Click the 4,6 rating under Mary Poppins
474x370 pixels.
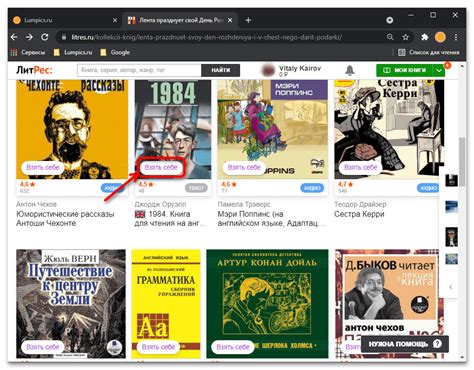[229, 184]
